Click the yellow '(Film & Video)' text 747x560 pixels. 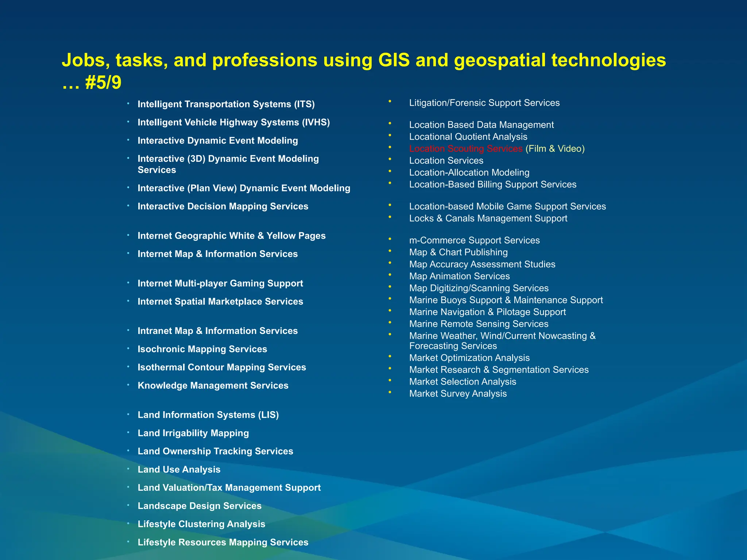tap(555, 149)
